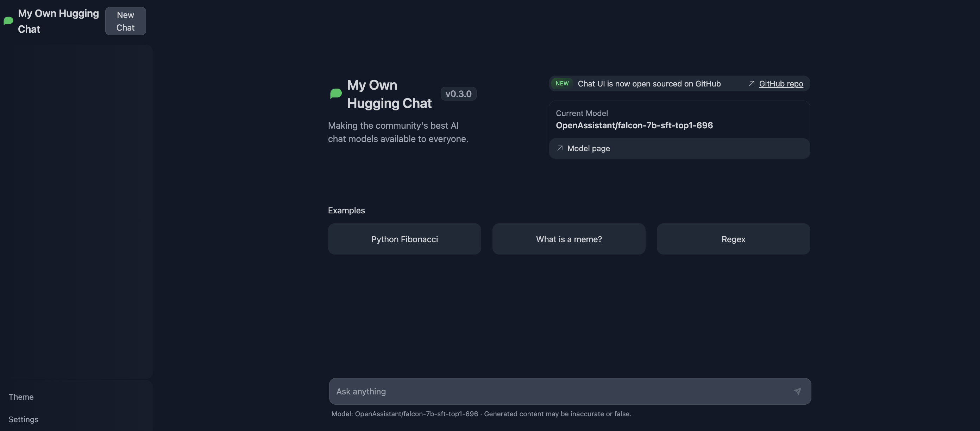Image resolution: width=980 pixels, height=431 pixels.
Task: Click the Model page button
Action: click(x=679, y=148)
